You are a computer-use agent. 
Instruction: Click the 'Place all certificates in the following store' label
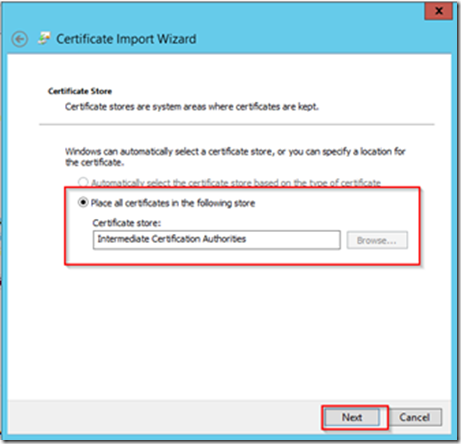(x=173, y=203)
